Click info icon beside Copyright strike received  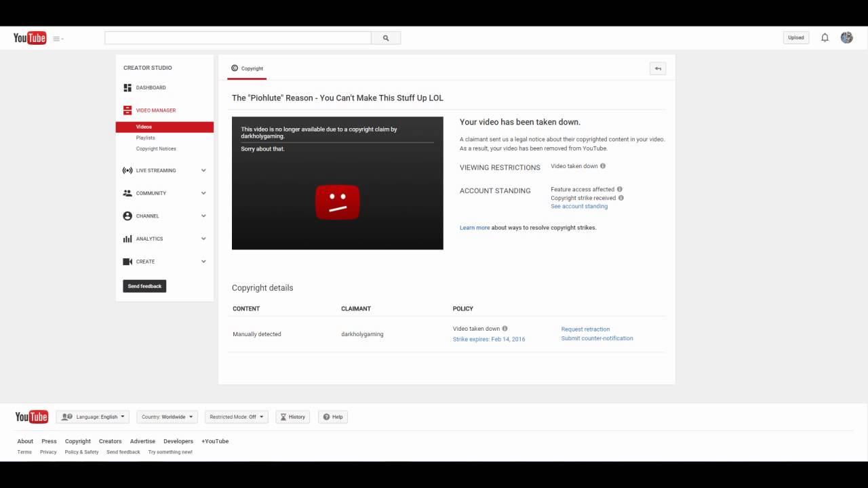pyautogui.click(x=621, y=198)
